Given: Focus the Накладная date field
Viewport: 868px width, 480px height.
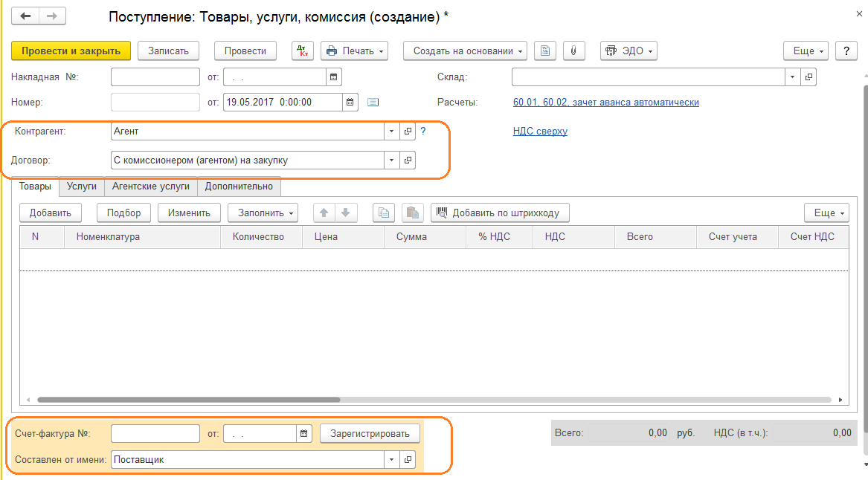Looking at the screenshot, I should [x=274, y=77].
